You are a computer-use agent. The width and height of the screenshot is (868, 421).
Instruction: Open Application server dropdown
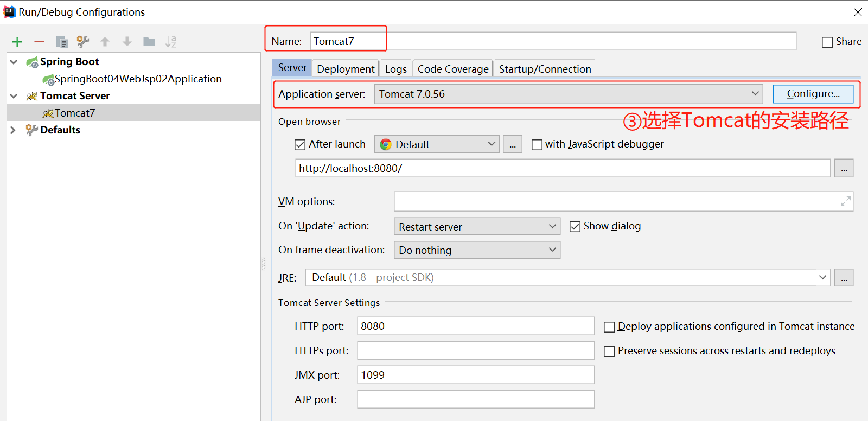coord(569,94)
